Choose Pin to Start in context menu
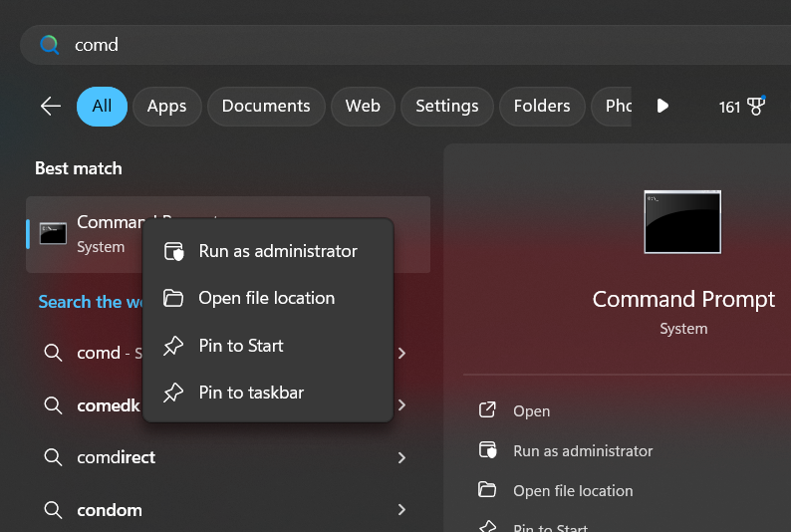Viewport: 791px width, 532px height. (268, 346)
